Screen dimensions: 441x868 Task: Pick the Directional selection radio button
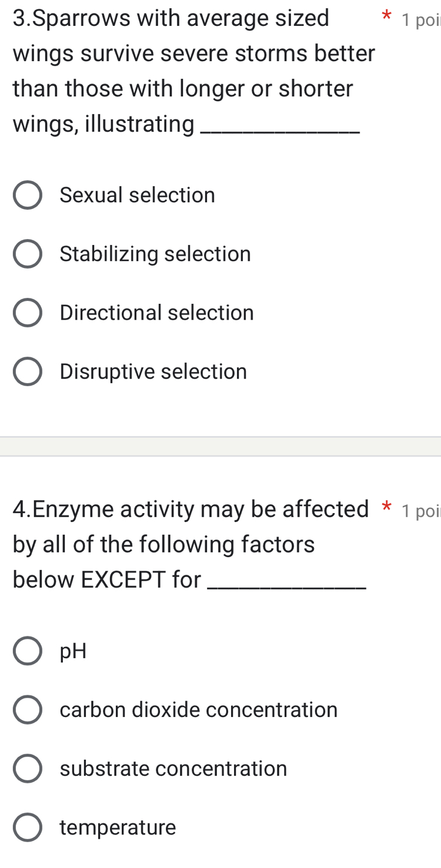click(x=28, y=313)
